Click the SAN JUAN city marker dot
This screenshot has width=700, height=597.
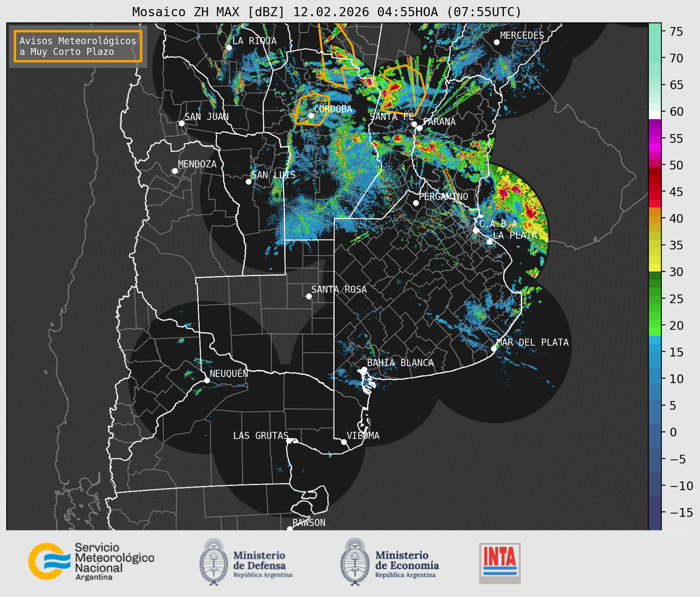tap(181, 123)
